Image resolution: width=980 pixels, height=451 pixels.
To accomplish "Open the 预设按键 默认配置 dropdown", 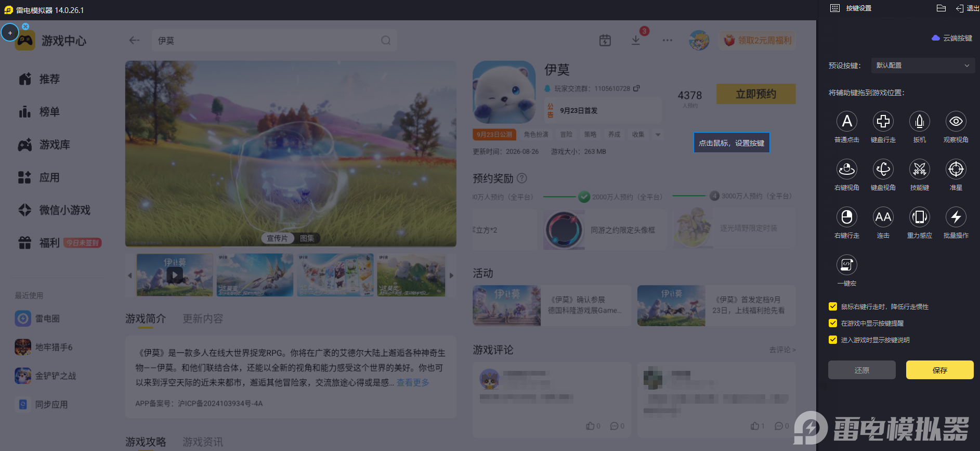I will (923, 66).
